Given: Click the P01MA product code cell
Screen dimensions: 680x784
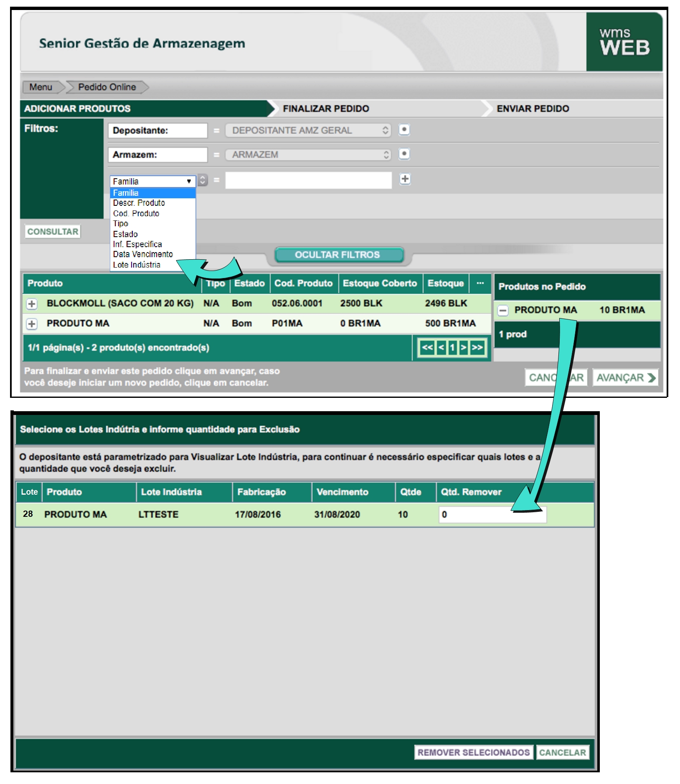Looking at the screenshot, I should click(x=287, y=324).
